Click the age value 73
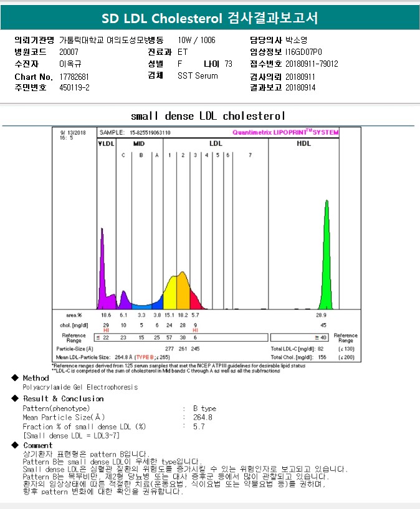 click(x=228, y=64)
